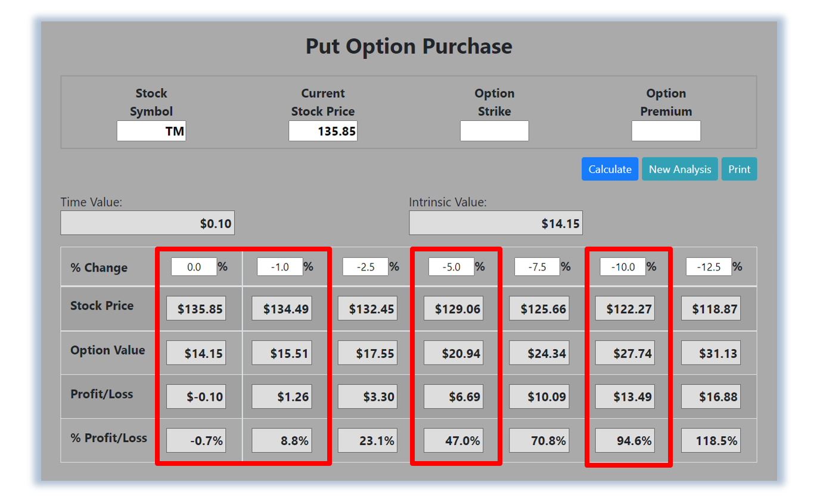Select stock price cell $129.06
820x504 pixels.
point(454,309)
